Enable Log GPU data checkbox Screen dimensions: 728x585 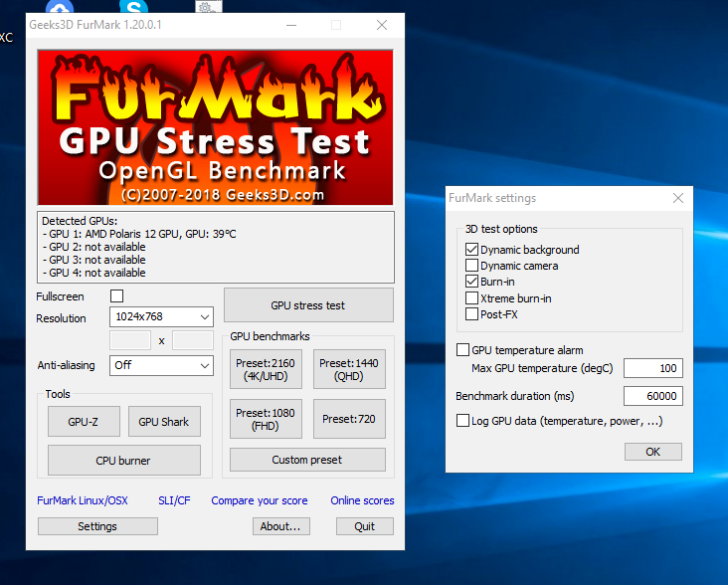(x=462, y=421)
